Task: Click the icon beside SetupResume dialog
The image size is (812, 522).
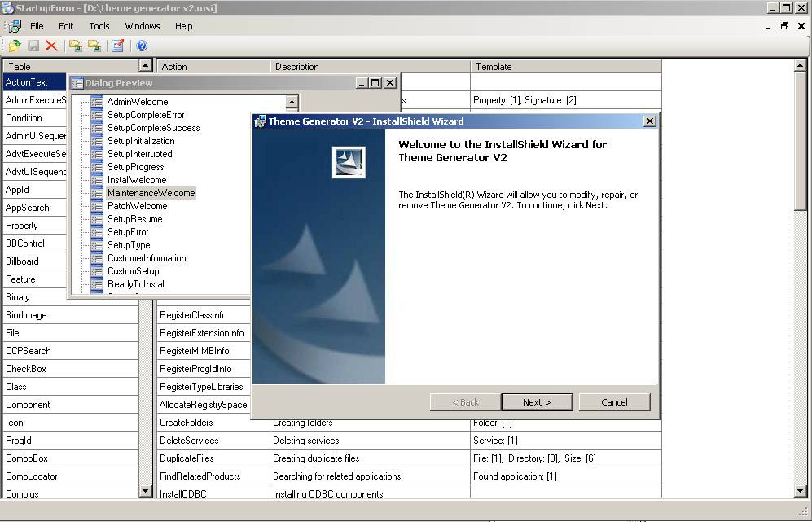Action: point(97,219)
